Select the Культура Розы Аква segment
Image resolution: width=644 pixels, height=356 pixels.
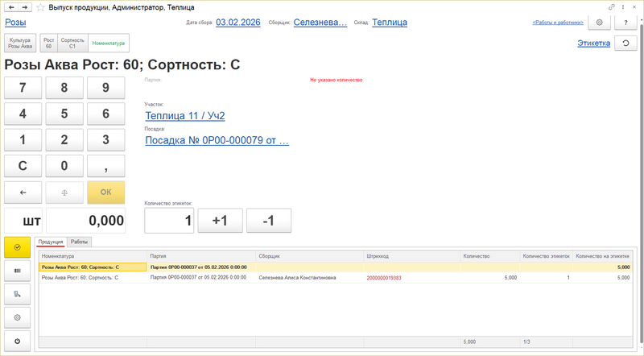(20, 43)
